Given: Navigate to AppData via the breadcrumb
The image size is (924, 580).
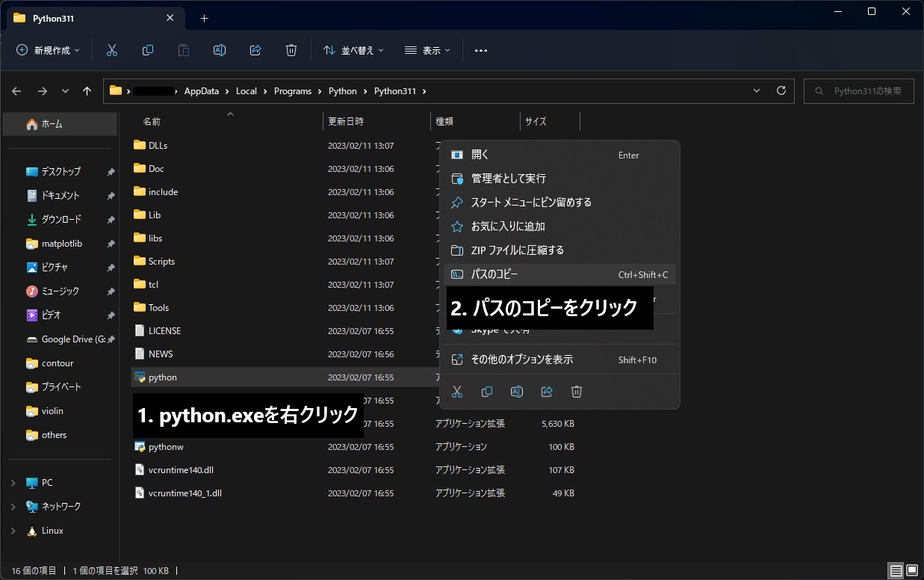Looking at the screenshot, I should (202, 90).
